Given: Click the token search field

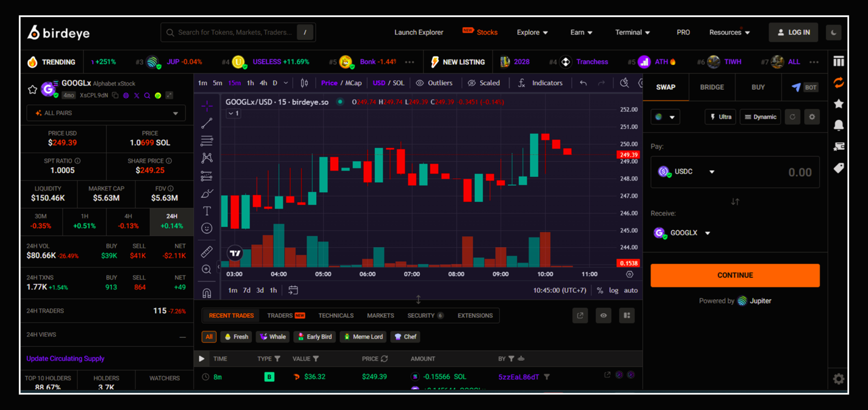Looking at the screenshot, I should [x=238, y=33].
